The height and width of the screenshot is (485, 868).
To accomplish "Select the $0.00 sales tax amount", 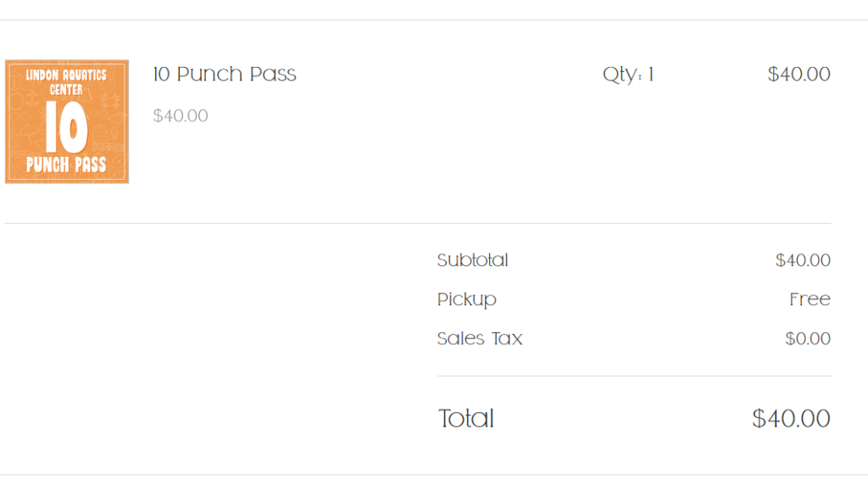I will tap(808, 338).
